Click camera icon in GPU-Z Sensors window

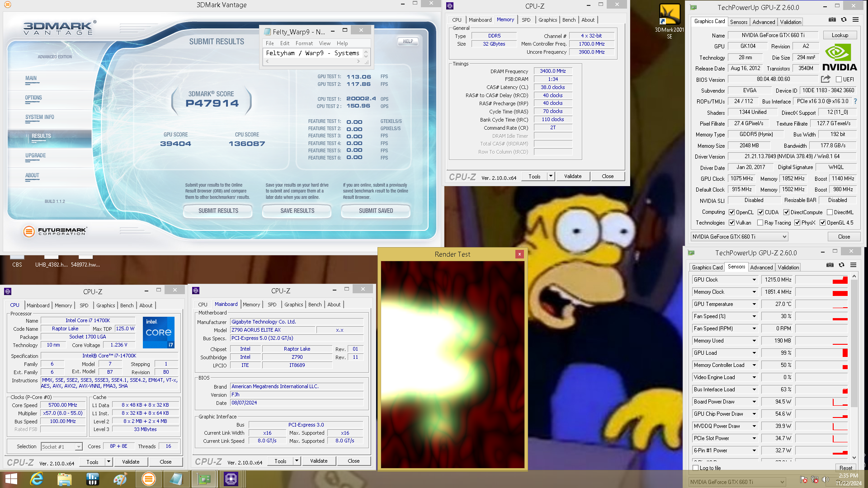830,265
